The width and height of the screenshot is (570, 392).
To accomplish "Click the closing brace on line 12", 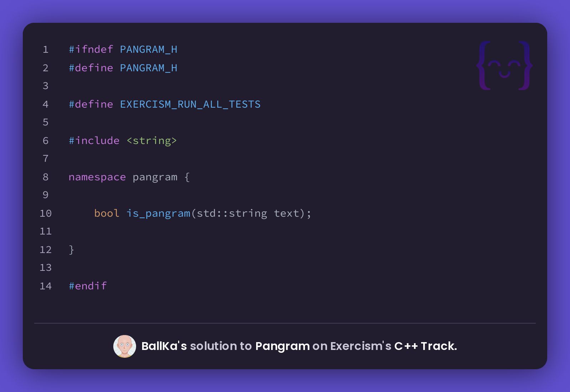I will click(72, 250).
